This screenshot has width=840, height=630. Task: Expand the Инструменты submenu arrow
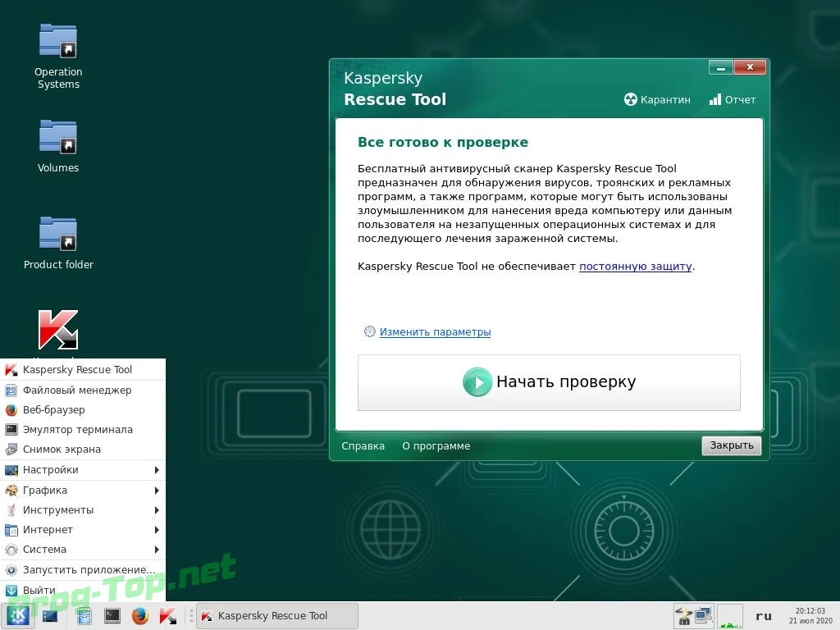click(157, 510)
